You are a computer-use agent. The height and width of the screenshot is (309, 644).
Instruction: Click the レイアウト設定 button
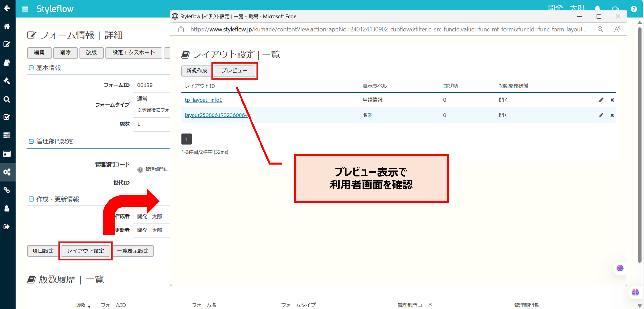(85, 251)
